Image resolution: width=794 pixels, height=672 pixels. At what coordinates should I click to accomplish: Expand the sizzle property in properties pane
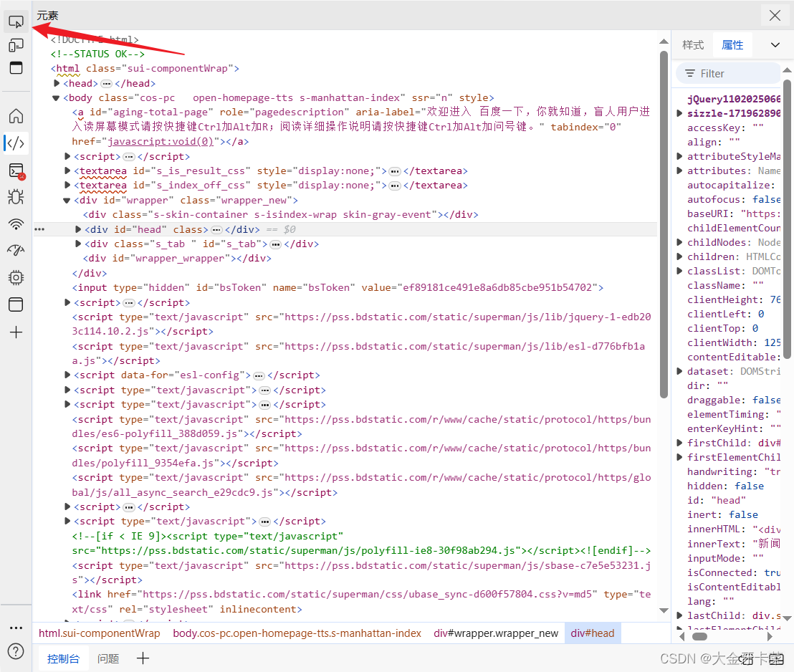pyautogui.click(x=679, y=113)
